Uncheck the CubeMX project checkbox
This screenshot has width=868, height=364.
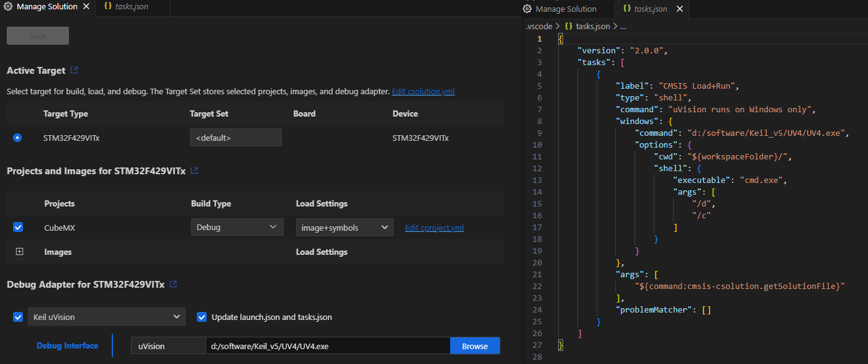click(18, 228)
